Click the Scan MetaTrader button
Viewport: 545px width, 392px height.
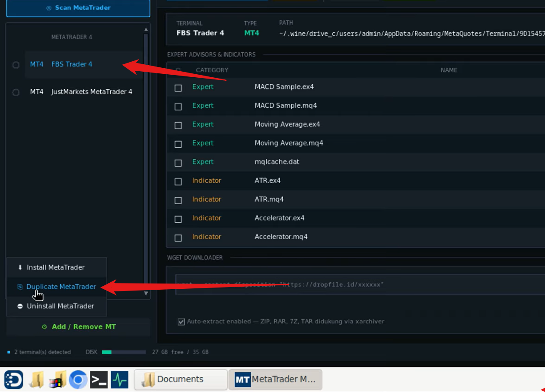[78, 8]
